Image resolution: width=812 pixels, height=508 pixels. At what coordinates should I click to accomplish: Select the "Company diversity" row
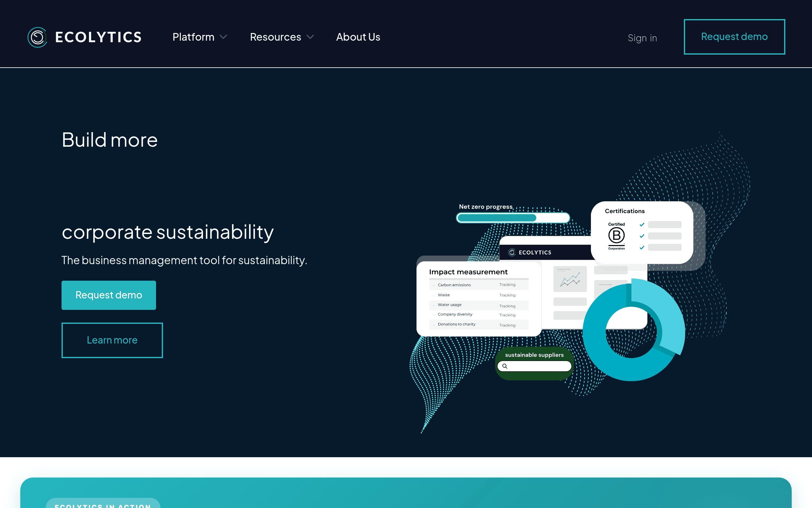click(x=478, y=314)
